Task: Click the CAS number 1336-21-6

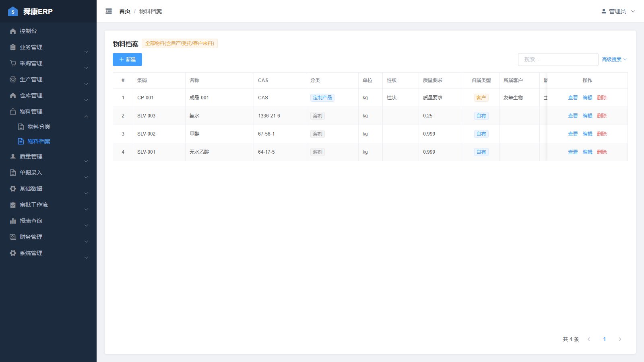Action: coord(269,116)
